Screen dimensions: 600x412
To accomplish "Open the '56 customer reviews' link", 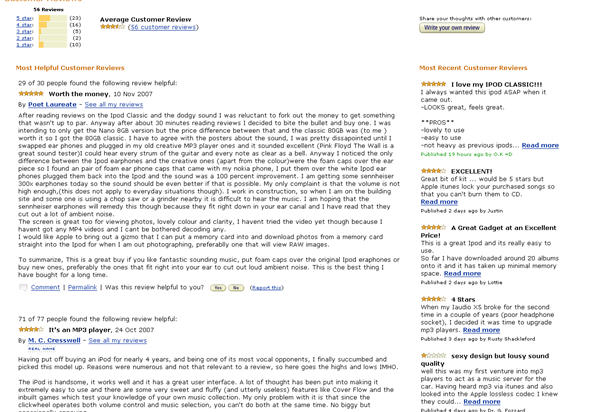I will click(160, 27).
